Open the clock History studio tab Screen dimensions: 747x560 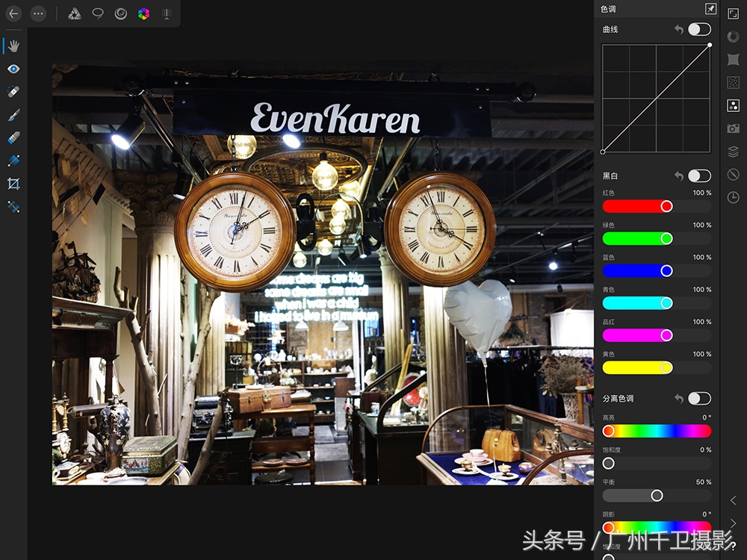coord(733,198)
